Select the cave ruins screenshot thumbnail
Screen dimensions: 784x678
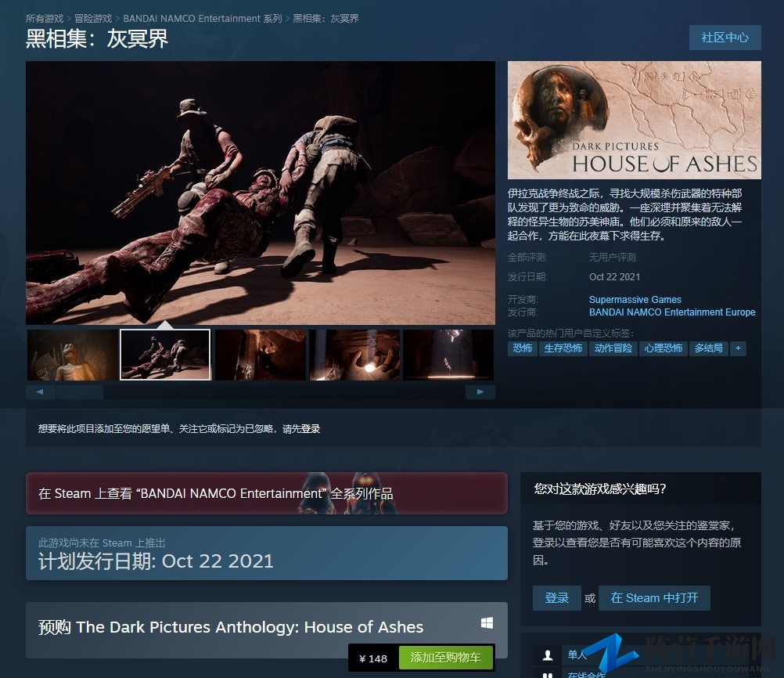tap(260, 355)
